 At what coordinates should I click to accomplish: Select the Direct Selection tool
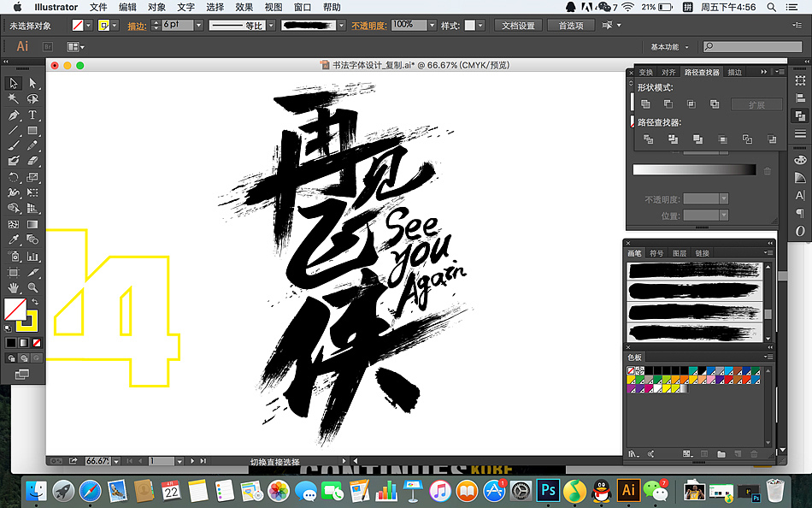[32, 83]
